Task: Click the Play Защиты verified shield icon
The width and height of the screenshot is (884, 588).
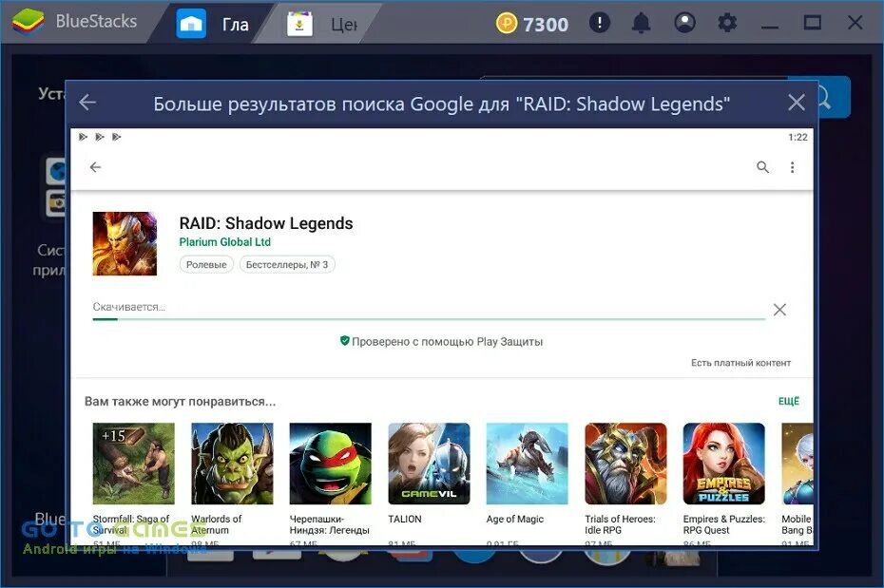Action: pos(344,341)
